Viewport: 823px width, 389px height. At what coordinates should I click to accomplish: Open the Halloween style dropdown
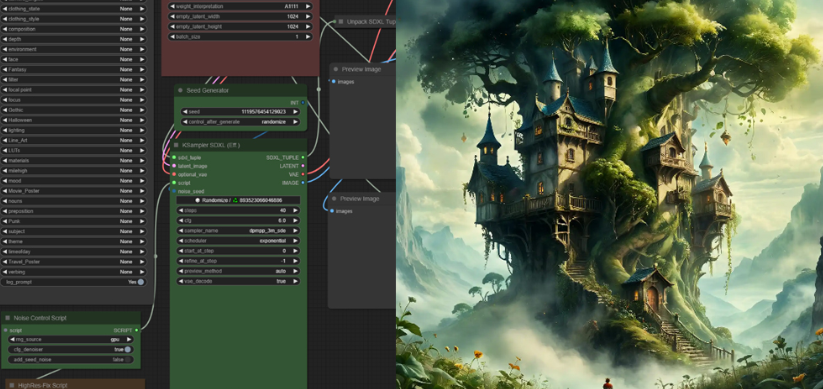point(73,120)
